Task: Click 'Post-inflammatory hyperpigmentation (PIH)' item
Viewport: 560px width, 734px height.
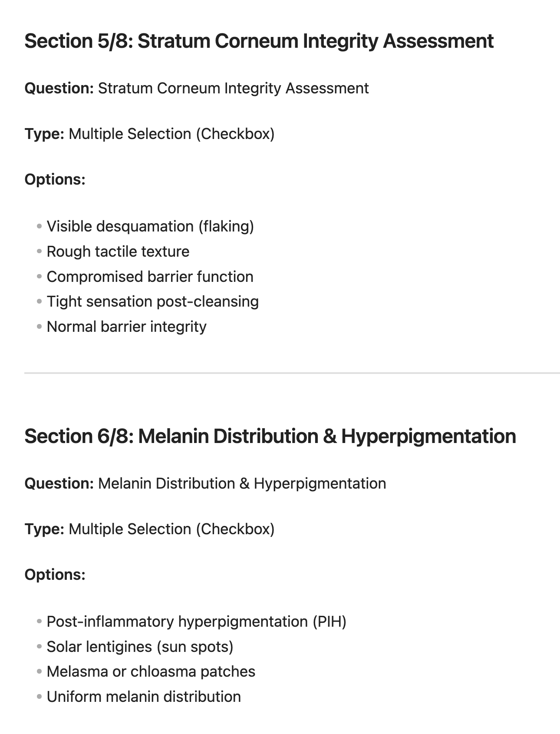Action: click(196, 622)
